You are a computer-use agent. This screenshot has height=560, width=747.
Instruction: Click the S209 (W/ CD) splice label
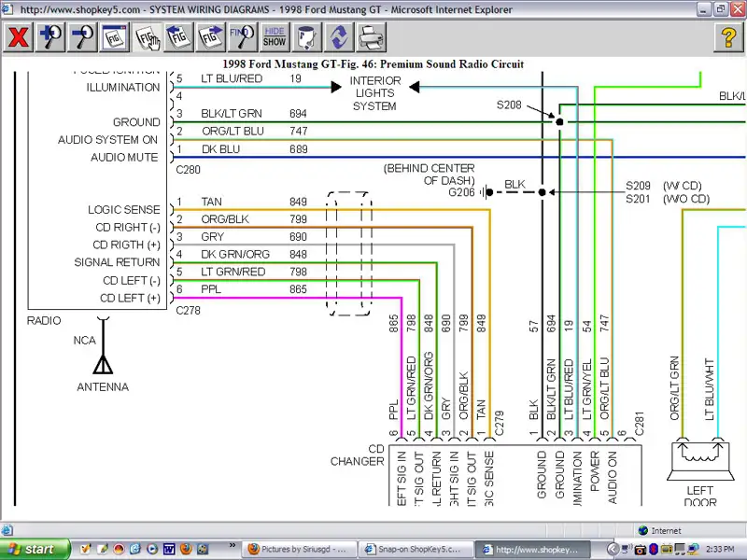(664, 186)
